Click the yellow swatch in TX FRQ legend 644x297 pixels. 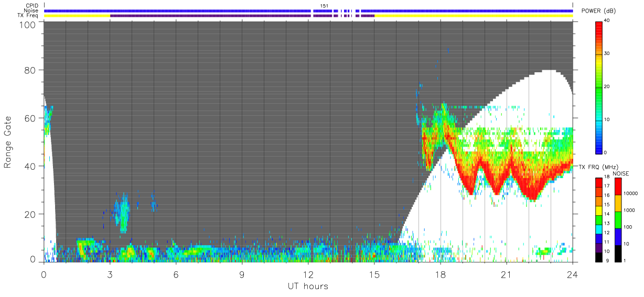click(599, 210)
